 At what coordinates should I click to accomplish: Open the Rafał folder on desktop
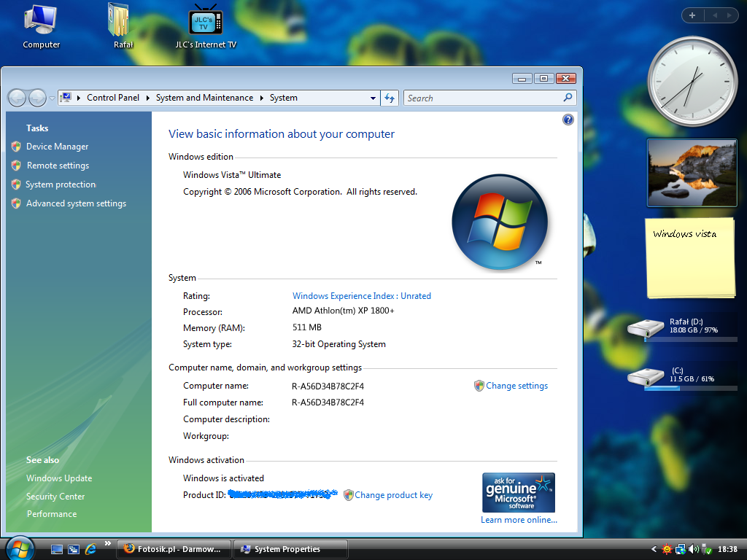point(123,27)
